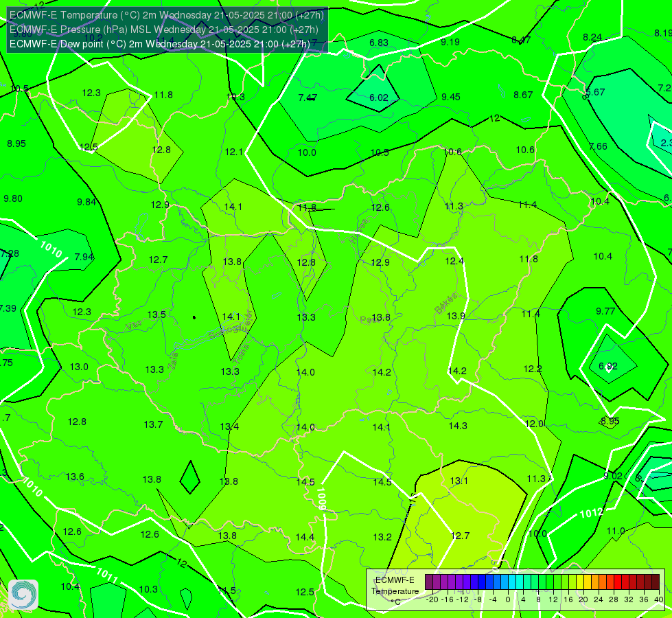Screen dimensions: 672x618
Task: Select the ECMWF-E Temperature 2m layer label
Action: tap(167, 15)
